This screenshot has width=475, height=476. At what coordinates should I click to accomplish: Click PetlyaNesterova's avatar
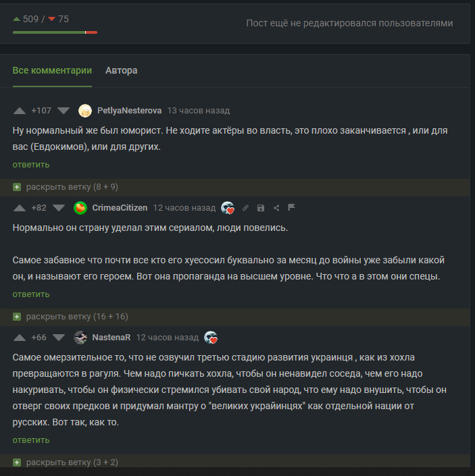(85, 111)
